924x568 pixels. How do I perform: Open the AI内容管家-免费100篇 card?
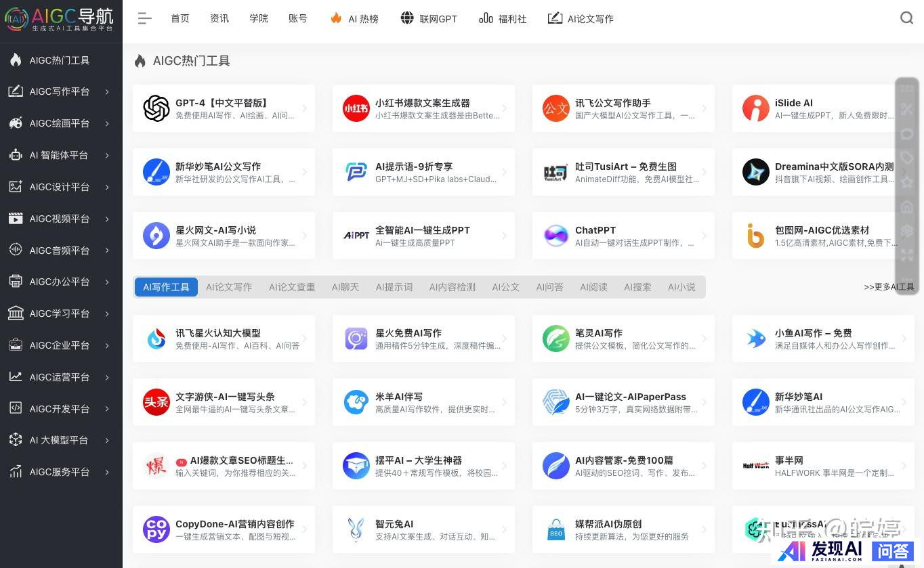tap(623, 466)
